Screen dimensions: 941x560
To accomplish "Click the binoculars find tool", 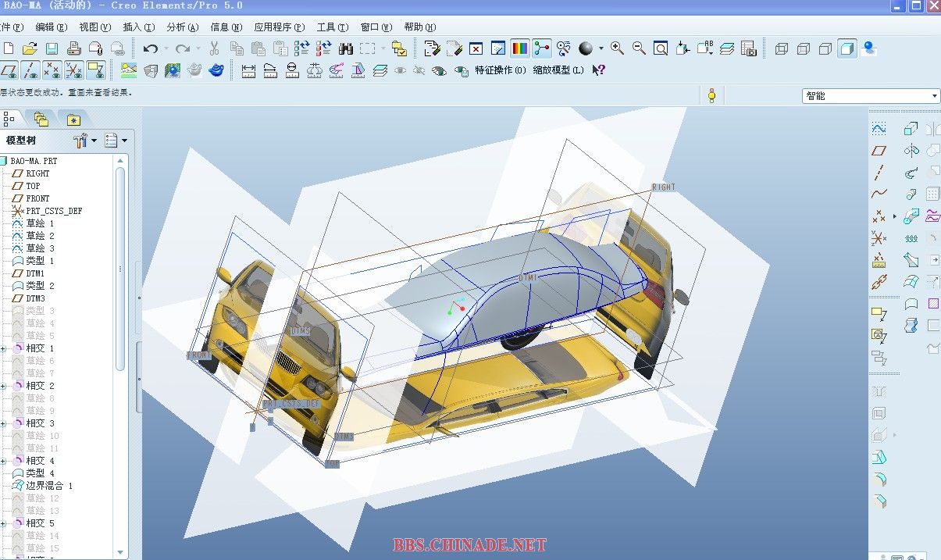I will [x=346, y=48].
